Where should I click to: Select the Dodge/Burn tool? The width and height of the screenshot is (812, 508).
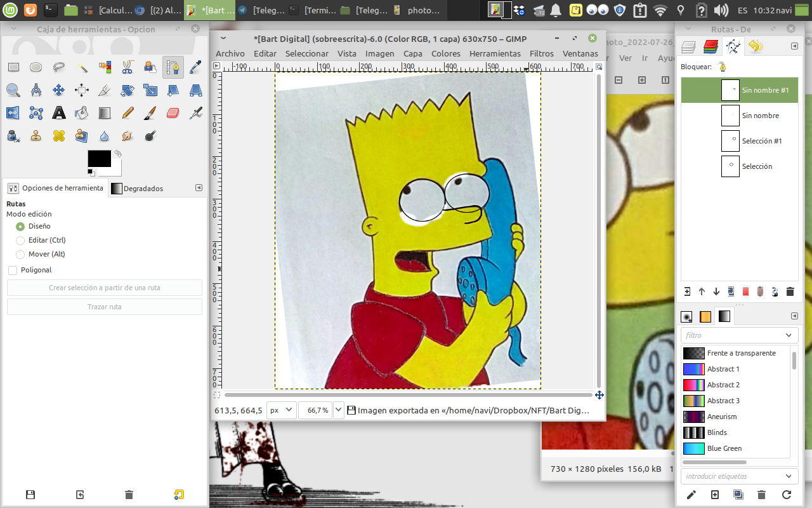pos(150,136)
